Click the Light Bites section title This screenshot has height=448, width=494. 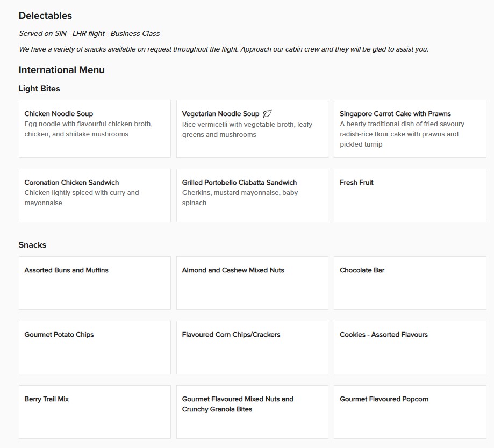coord(39,89)
